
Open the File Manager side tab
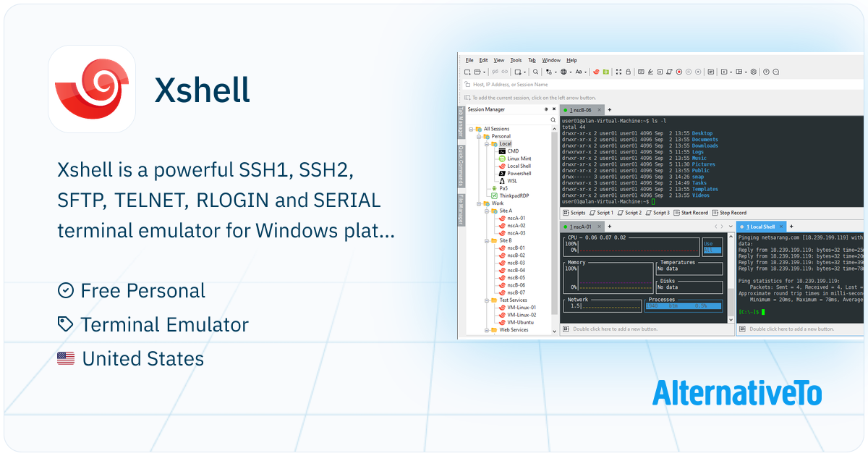point(461,210)
